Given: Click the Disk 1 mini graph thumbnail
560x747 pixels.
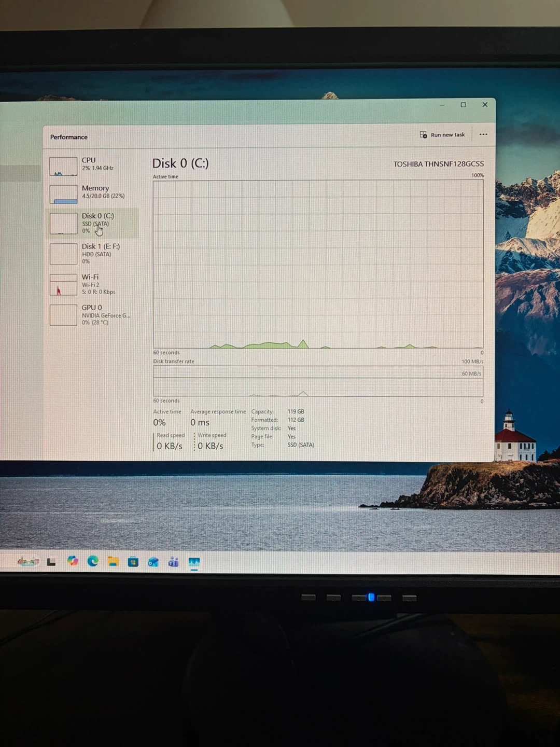Looking at the screenshot, I should (63, 254).
